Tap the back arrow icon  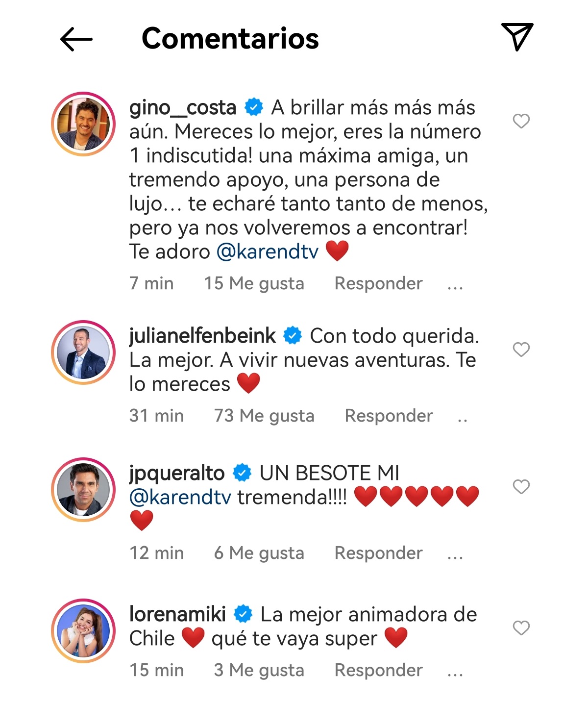click(76, 39)
